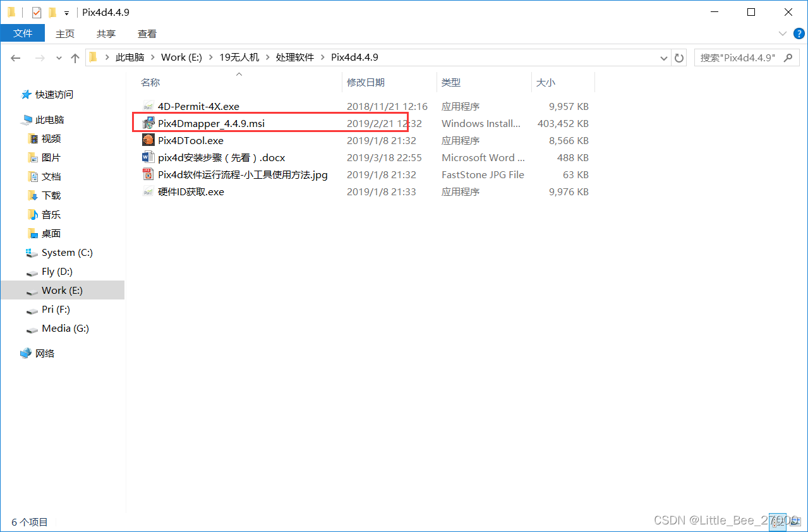Click the new folder icon in title bar
Image resolution: width=808 pixels, height=532 pixels.
tap(52, 12)
